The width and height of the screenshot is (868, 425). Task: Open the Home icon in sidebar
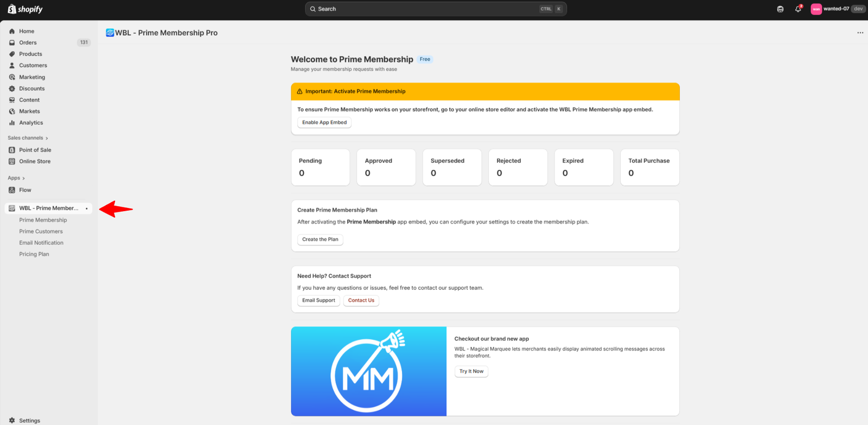click(x=12, y=31)
